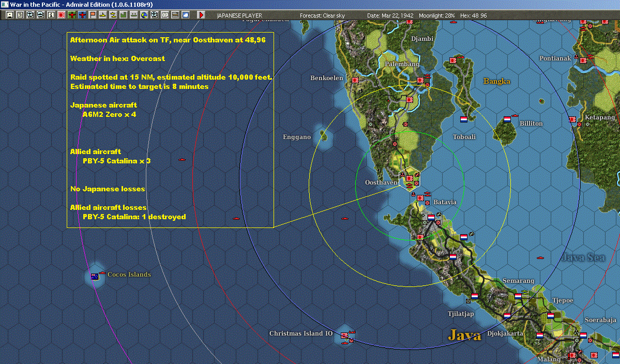The width and height of the screenshot is (620, 364).
Task: Select the Dutch flag at Soerabaja
Action: (583, 336)
